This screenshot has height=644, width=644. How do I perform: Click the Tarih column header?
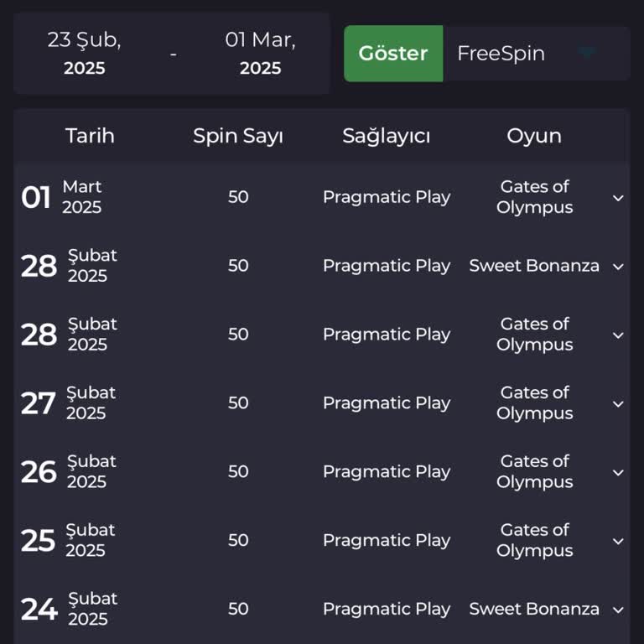[90, 136]
